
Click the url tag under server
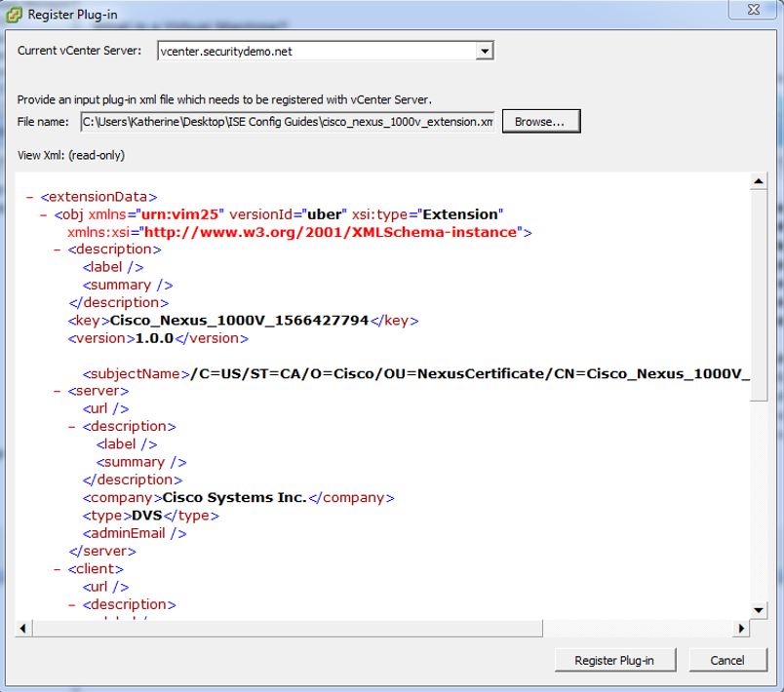pos(106,408)
